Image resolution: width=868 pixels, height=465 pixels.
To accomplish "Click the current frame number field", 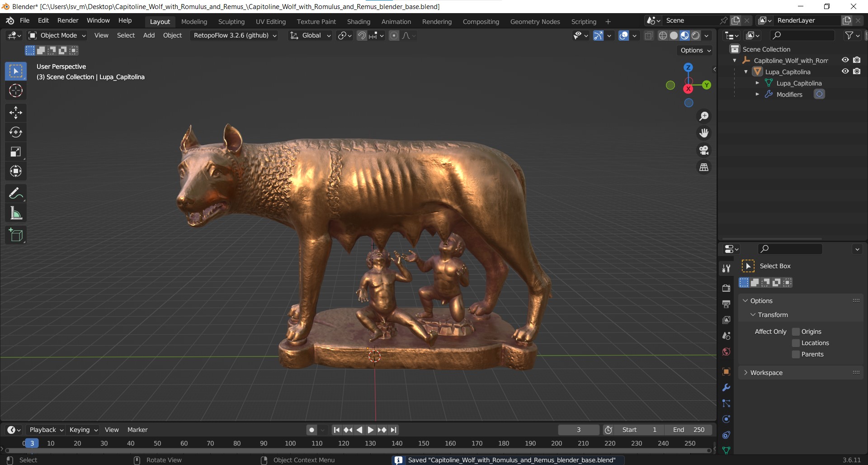I will point(579,430).
